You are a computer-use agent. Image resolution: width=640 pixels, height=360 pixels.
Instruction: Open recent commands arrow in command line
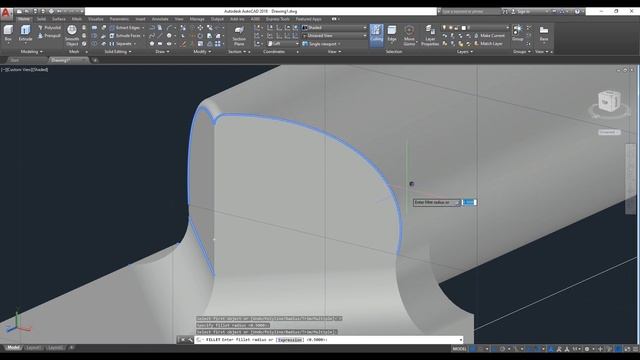click(x=199, y=340)
